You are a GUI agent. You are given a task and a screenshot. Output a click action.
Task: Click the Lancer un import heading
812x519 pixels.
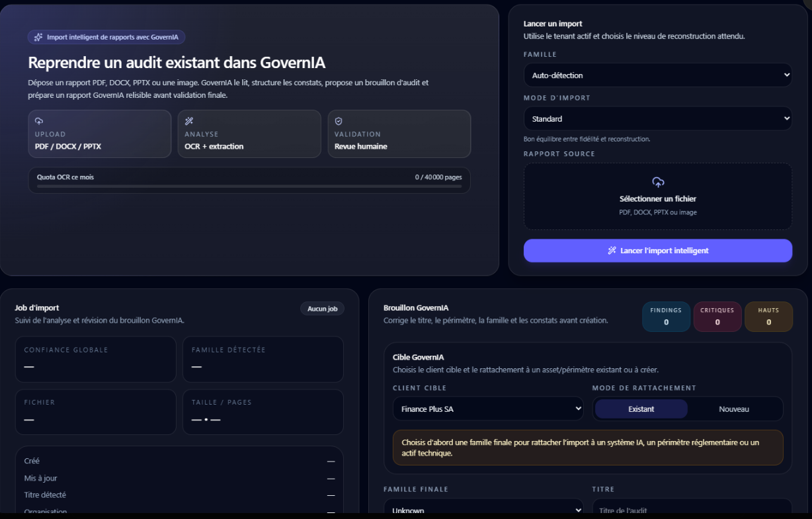pyautogui.click(x=553, y=24)
